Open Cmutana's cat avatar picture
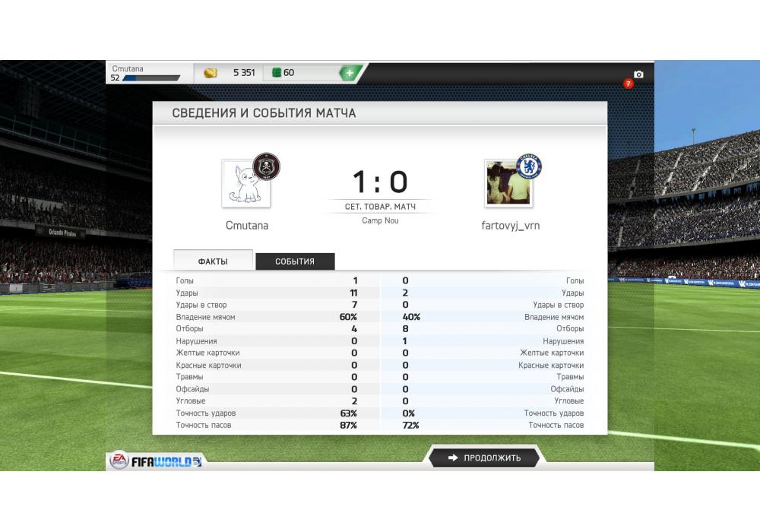Viewport: 760px width, 532px height. [x=245, y=184]
